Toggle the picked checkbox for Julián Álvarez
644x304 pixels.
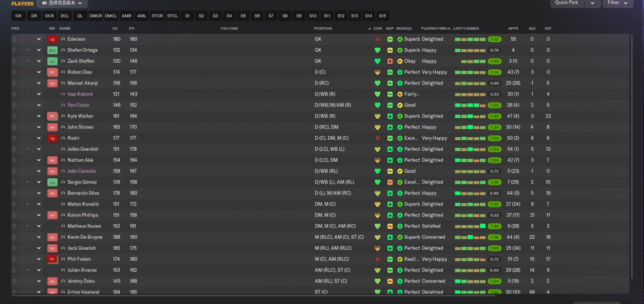15,270
